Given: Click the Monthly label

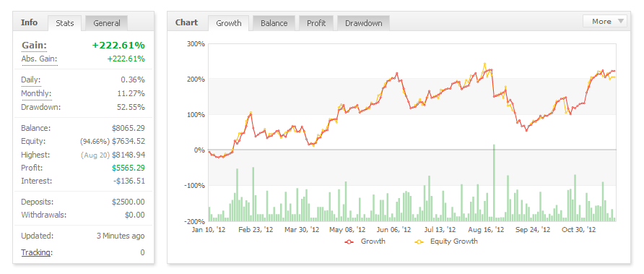Looking at the screenshot, I should (37, 93).
